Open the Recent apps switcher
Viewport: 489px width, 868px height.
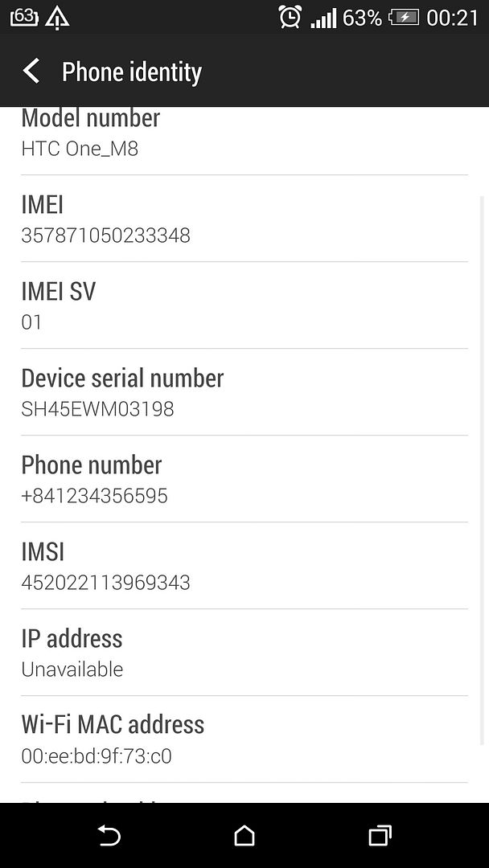380,836
